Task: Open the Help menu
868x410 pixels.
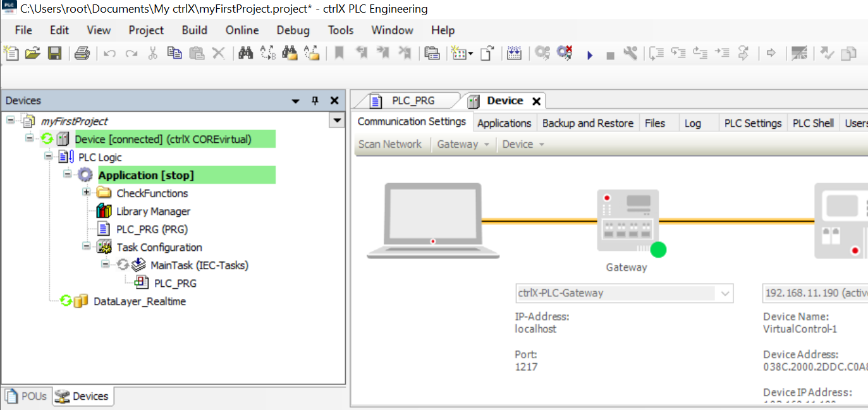Action: 443,30
